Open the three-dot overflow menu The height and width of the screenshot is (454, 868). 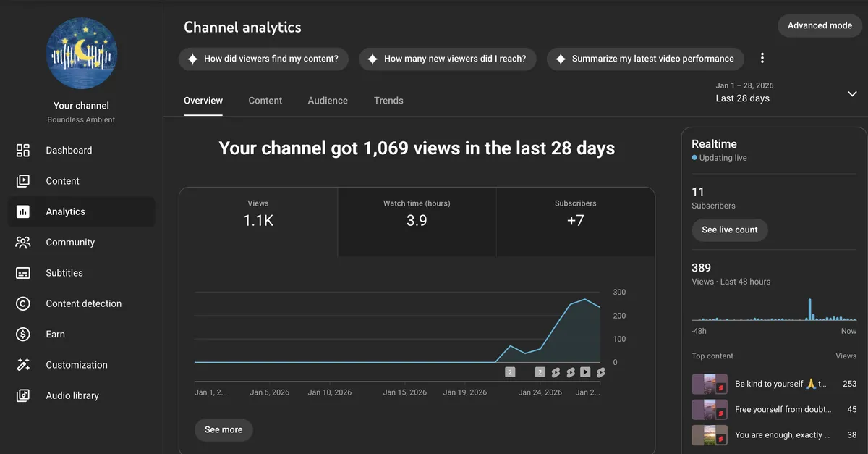coord(762,58)
